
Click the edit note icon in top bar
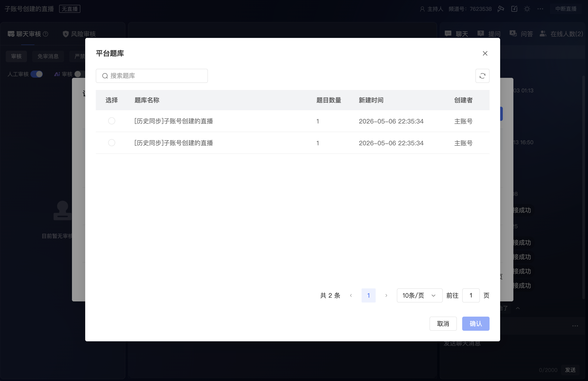514,9
